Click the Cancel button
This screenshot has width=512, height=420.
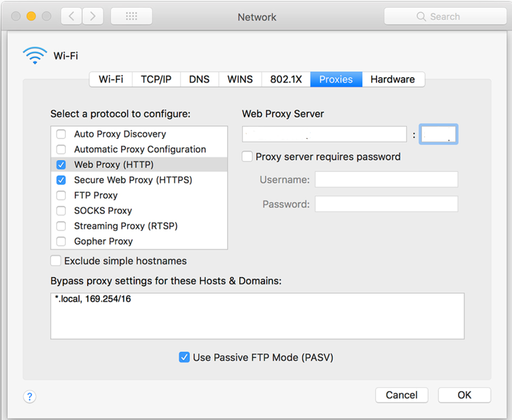pos(402,395)
